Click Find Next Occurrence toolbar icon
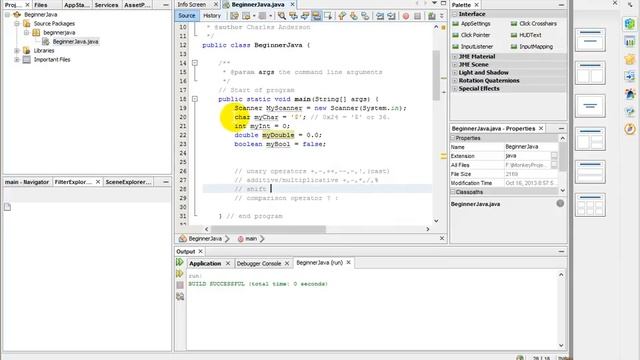 point(305,16)
